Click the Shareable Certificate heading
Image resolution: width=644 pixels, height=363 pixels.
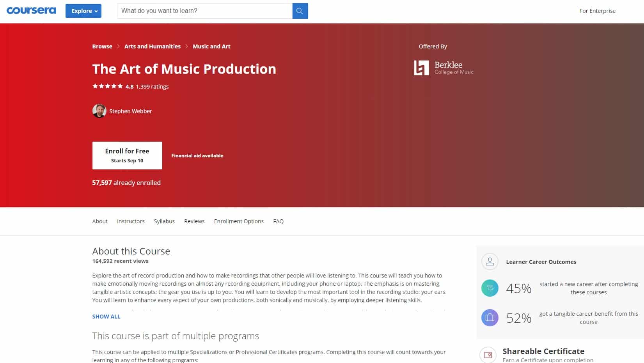(x=543, y=351)
